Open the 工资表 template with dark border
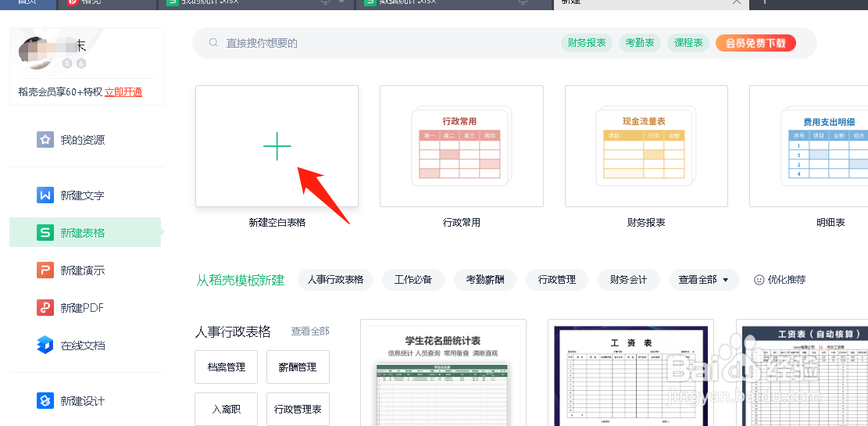 tap(631, 373)
